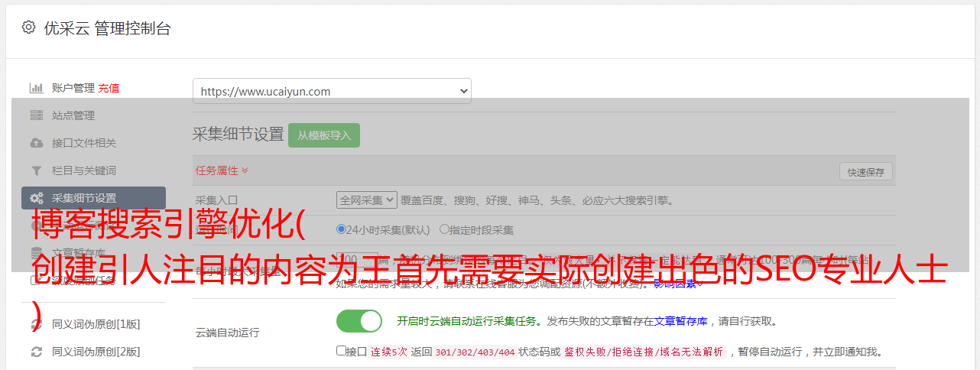Open the 同义词伪原创[1版] sidebar entry
The width and height of the screenshot is (980, 370).
click(x=96, y=324)
